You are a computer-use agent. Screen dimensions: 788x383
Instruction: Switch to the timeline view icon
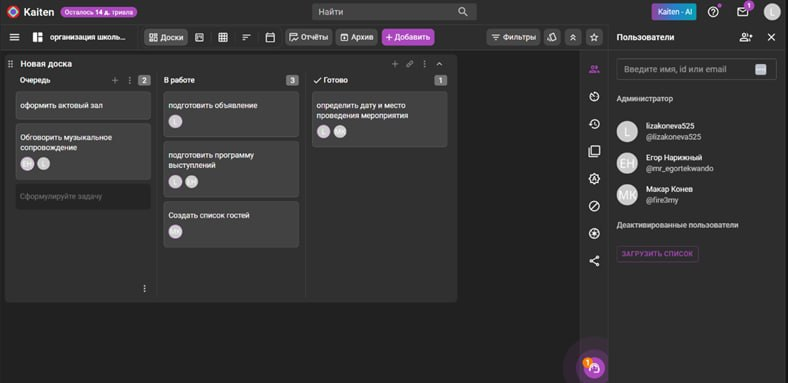coord(246,37)
